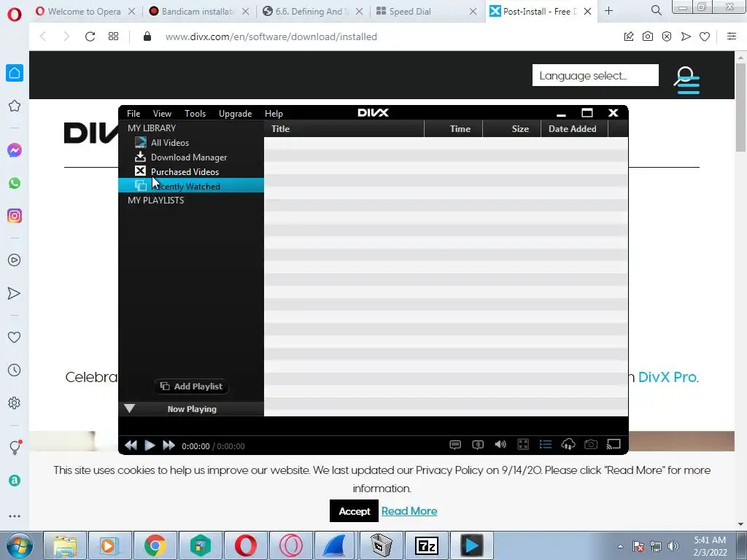Open 7-Zip from the taskbar

tap(427, 545)
